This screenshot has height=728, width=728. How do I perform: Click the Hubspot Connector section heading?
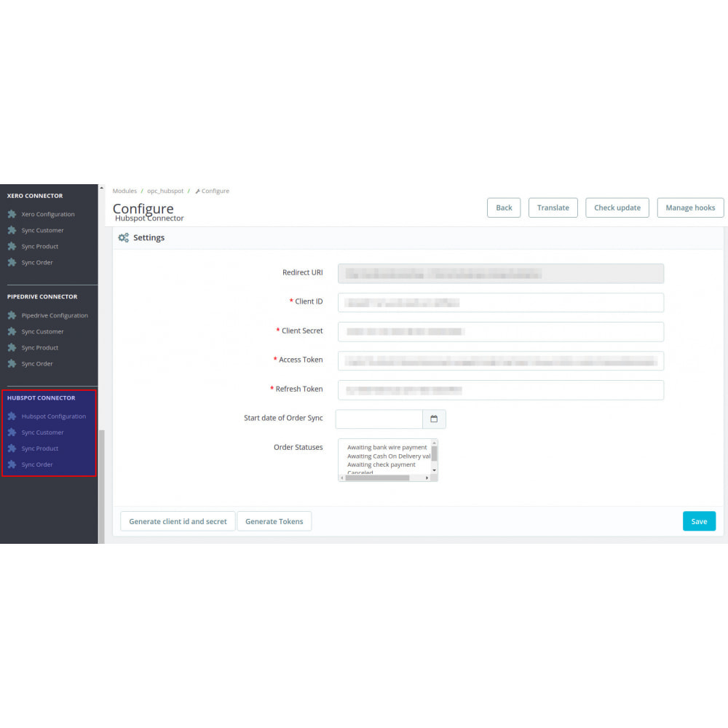click(41, 398)
